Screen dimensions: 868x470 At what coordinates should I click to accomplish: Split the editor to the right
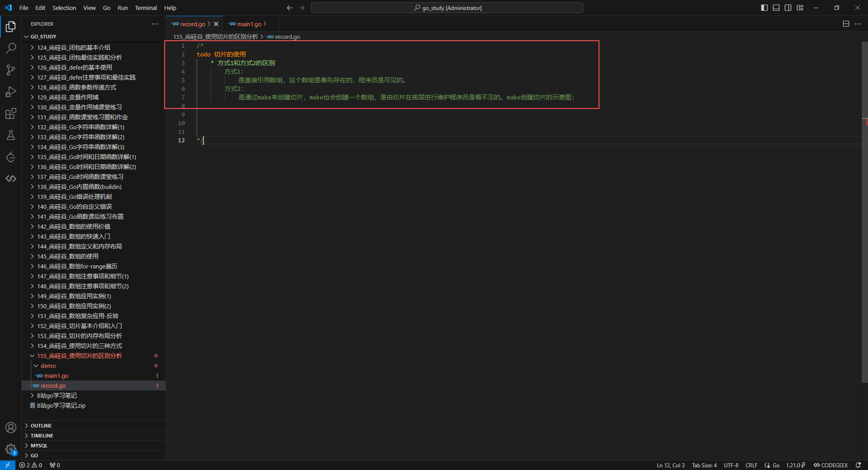[846, 24]
